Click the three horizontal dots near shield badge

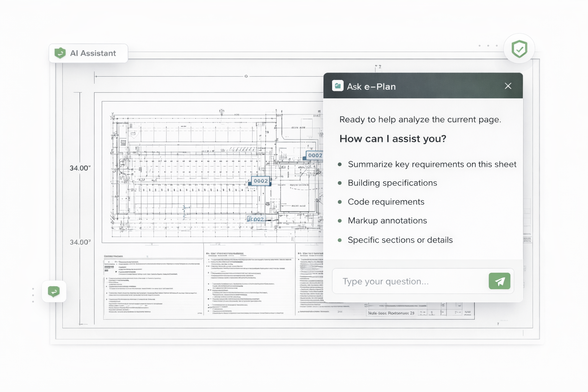pos(488,46)
